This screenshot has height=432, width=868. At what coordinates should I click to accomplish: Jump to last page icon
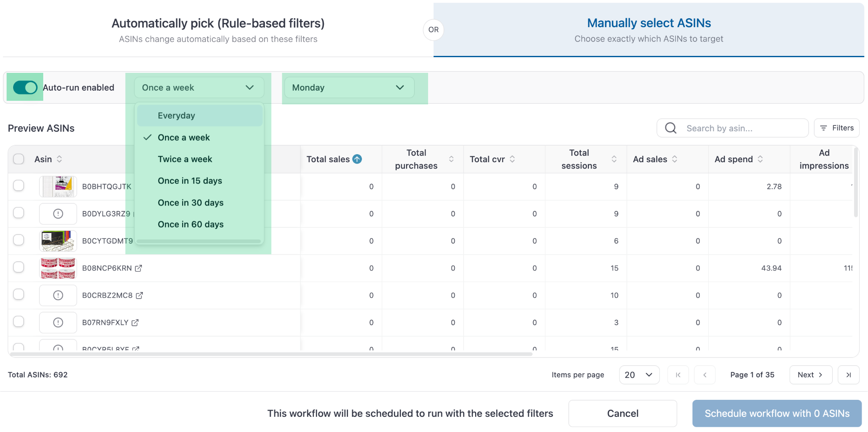(849, 375)
